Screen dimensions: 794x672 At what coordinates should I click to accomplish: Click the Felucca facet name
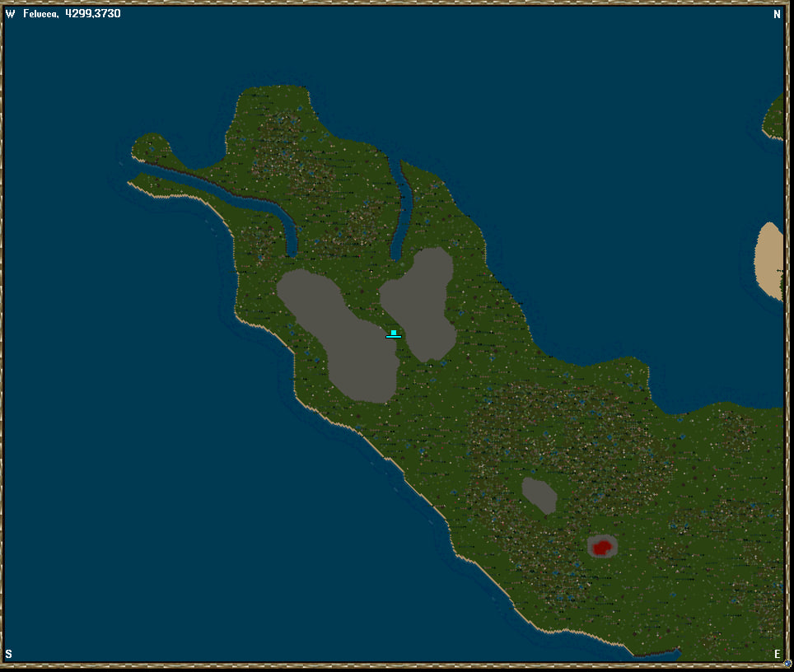(41, 14)
